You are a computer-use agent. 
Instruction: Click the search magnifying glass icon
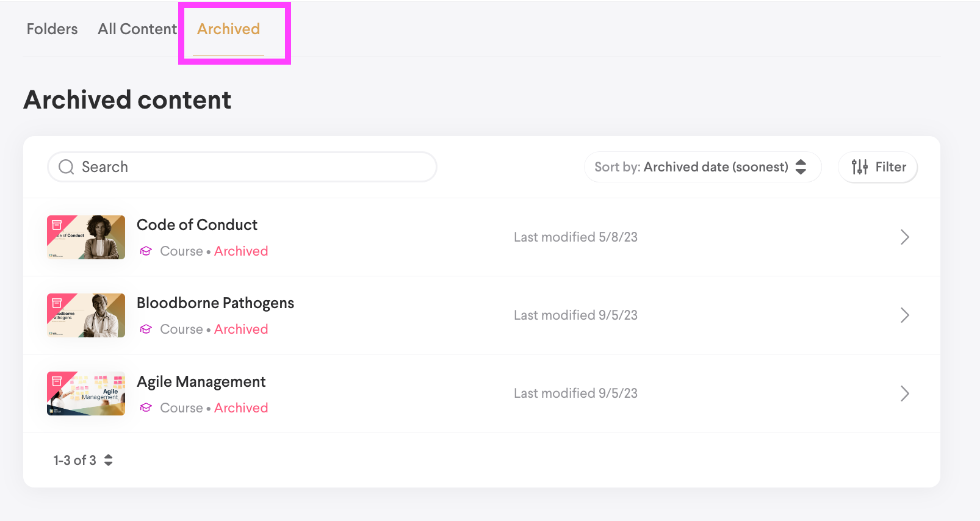tap(66, 167)
